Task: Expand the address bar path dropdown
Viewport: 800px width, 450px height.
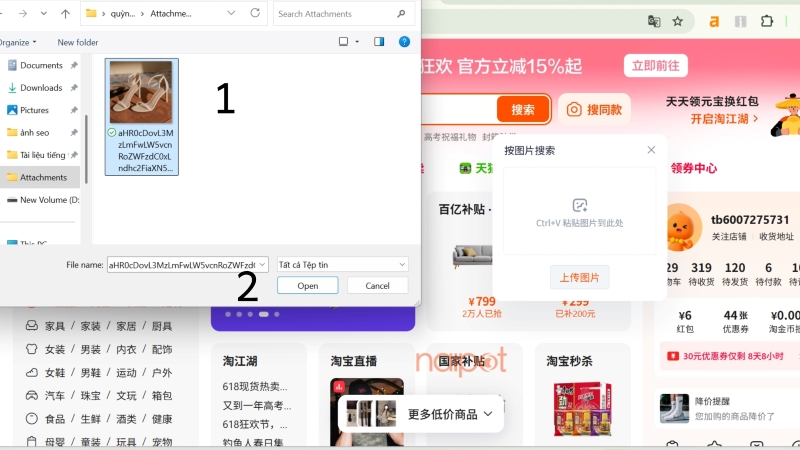Action: [232, 14]
